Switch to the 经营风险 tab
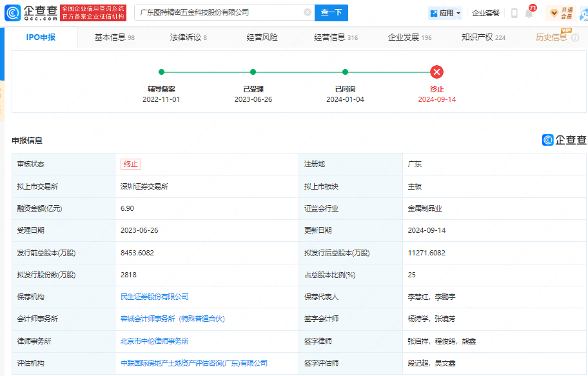 [262, 37]
